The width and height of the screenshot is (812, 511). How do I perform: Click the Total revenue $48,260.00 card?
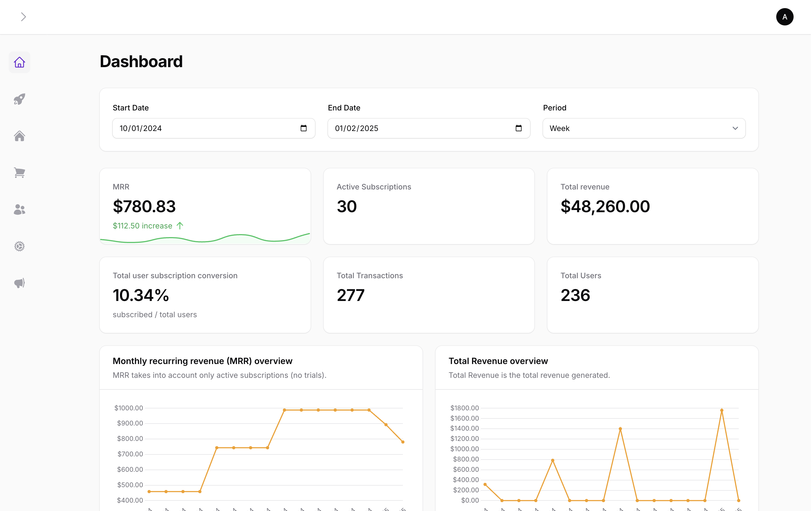[x=652, y=206]
